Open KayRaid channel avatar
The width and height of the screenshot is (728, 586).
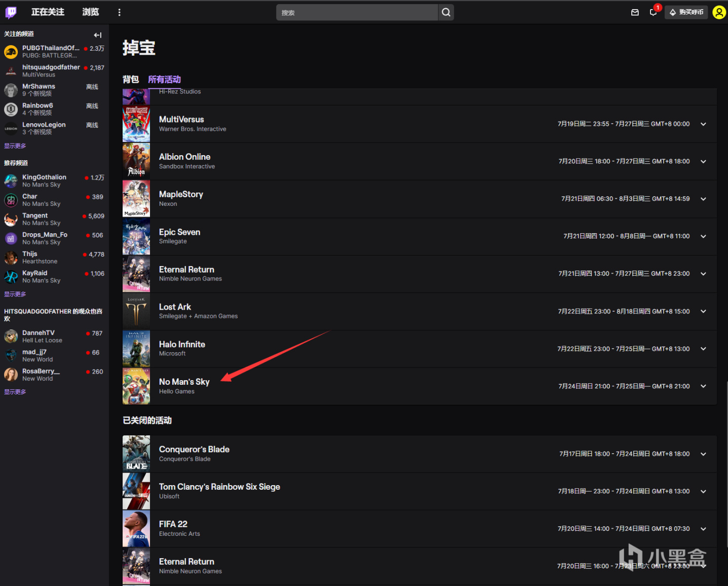[11, 277]
